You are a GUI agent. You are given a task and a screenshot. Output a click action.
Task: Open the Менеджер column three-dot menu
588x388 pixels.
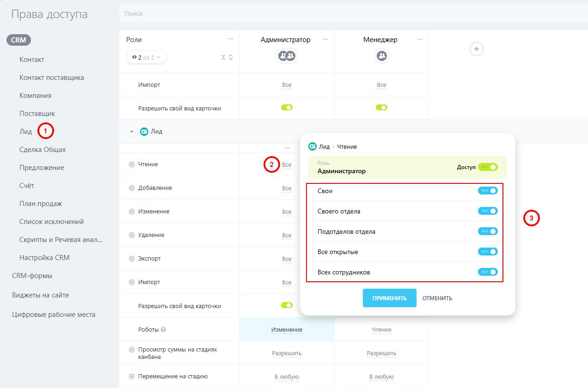[420, 39]
